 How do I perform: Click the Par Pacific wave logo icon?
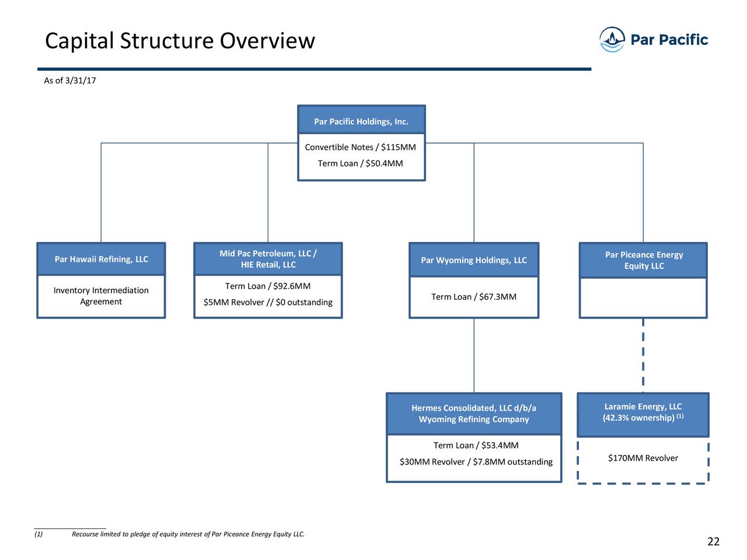612,40
